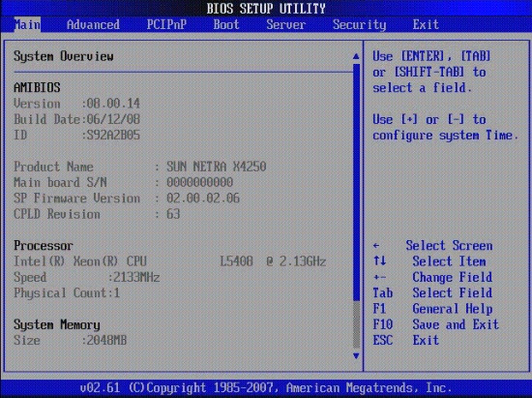Open the Security tab
The image size is (532, 398).
click(x=359, y=24)
